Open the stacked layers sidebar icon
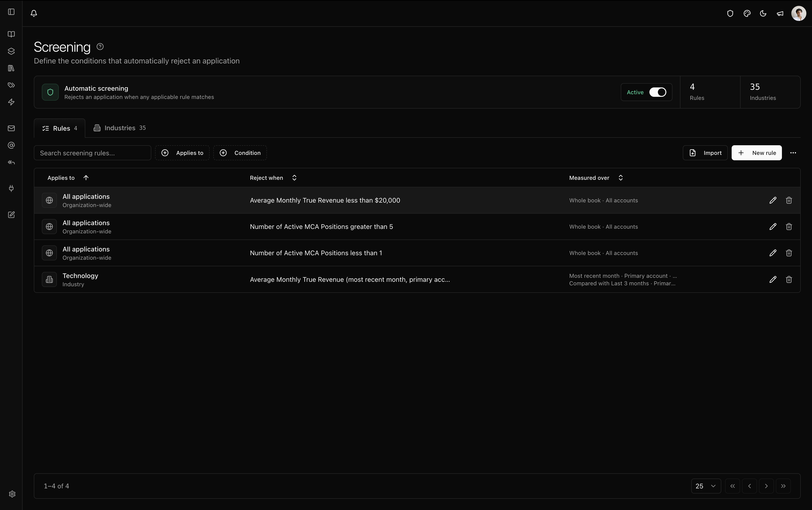The image size is (812, 510). (11, 51)
